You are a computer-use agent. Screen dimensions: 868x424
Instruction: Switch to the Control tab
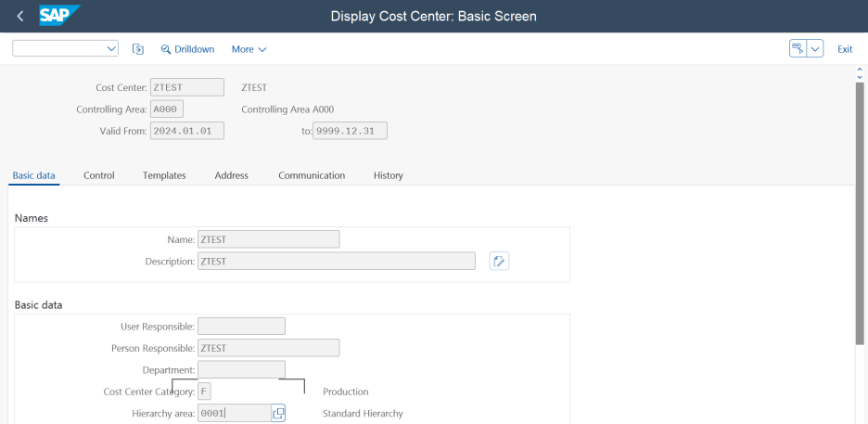[x=99, y=175]
